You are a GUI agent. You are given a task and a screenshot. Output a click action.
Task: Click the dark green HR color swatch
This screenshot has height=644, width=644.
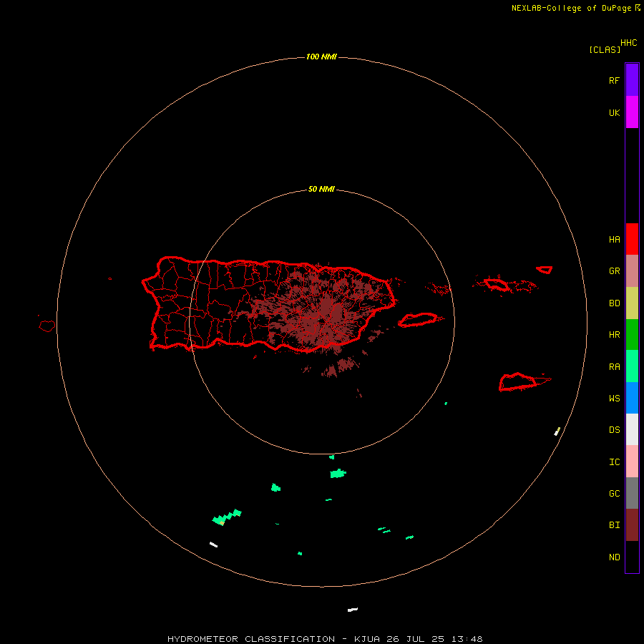tap(632, 335)
